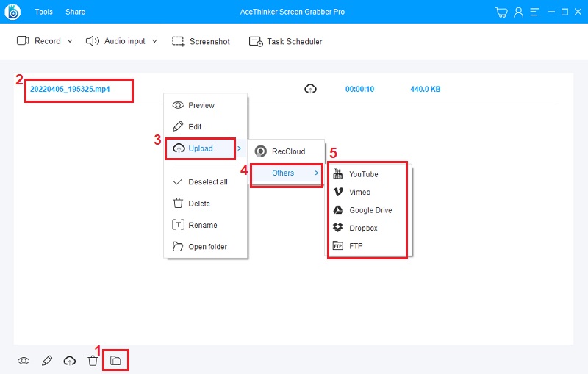Image resolution: width=588 pixels, height=374 pixels.
Task: Click the bottom toolbar open folder icon
Action: (115, 361)
